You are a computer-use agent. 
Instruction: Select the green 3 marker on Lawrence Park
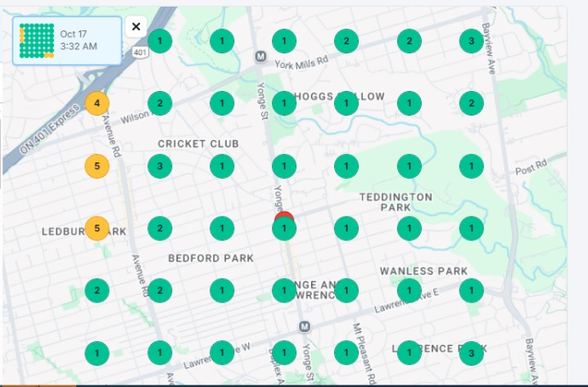click(x=471, y=353)
